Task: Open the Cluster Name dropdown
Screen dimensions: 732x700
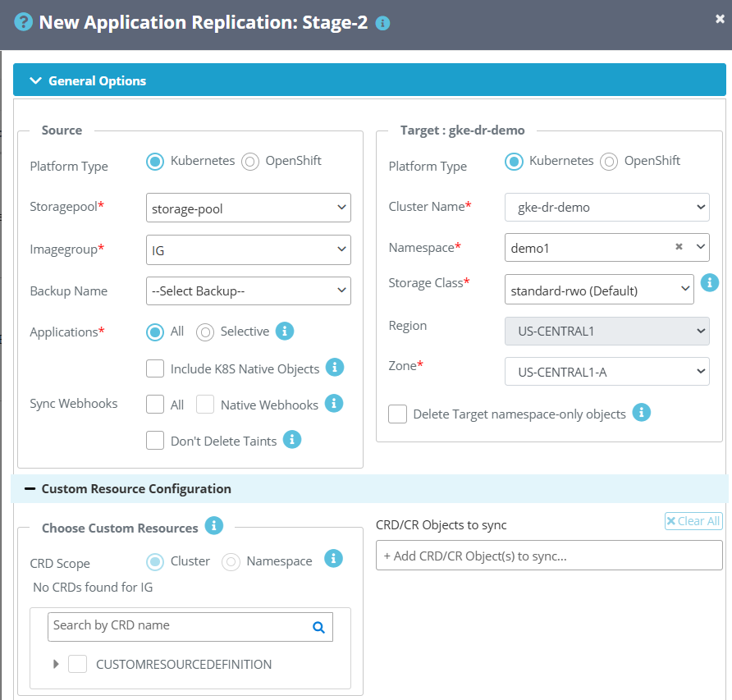Action: tap(607, 207)
